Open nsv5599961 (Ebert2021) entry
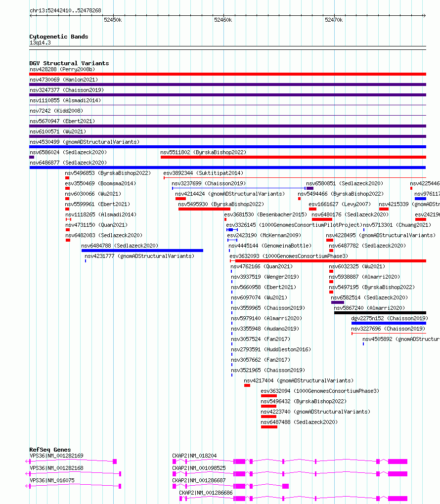440x504 pixels. pyautogui.click(x=97, y=204)
